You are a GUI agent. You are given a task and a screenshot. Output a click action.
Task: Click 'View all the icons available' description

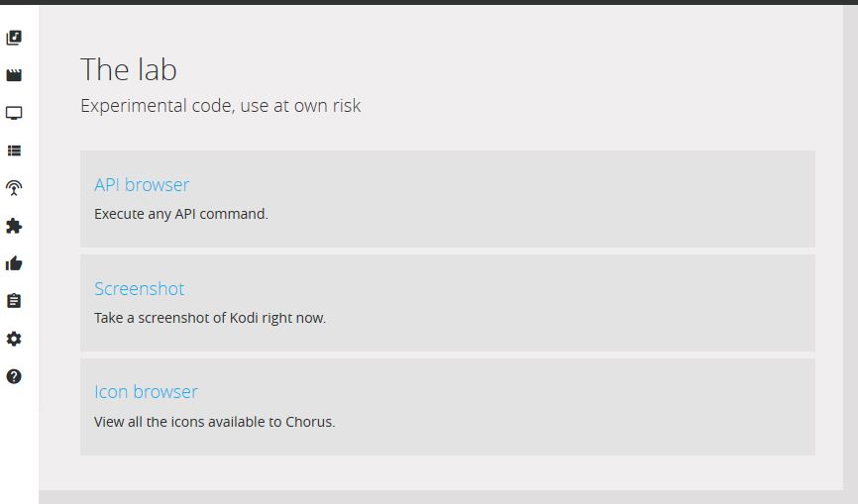coord(214,422)
